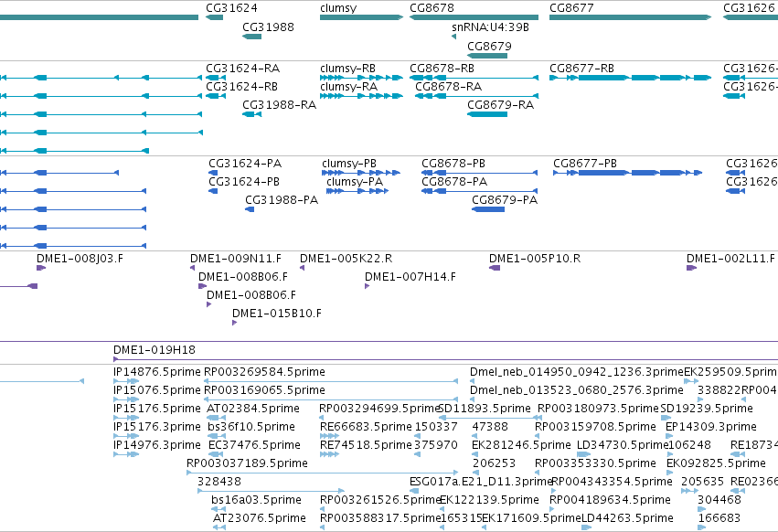Select the clumsy-PA CDS label
The height and width of the screenshot is (532, 778).
(355, 182)
